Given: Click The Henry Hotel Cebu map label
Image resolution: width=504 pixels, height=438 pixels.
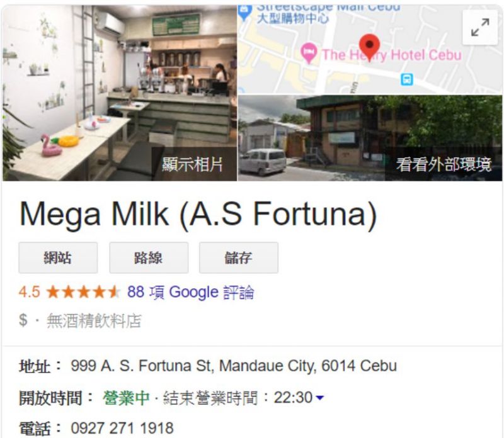Looking at the screenshot, I should [x=392, y=55].
